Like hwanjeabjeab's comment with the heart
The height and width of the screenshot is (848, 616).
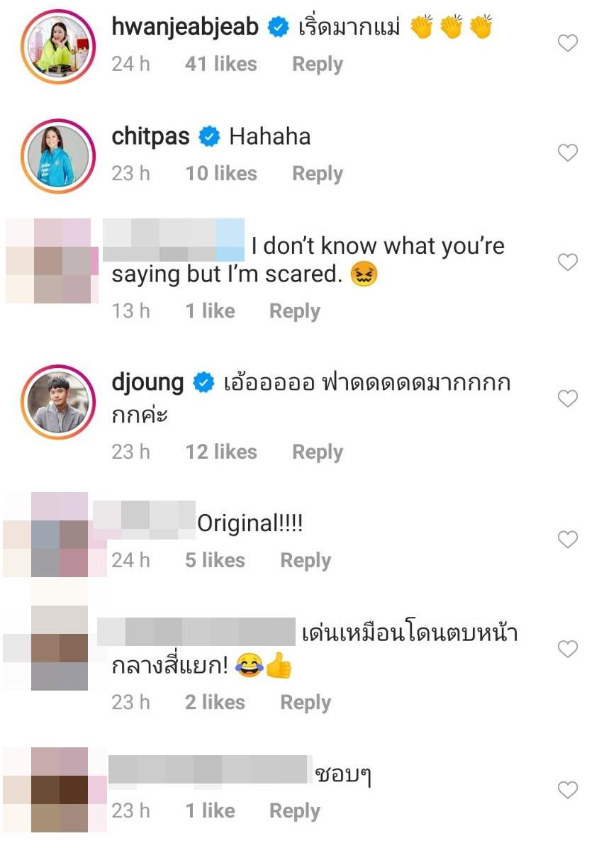(567, 44)
